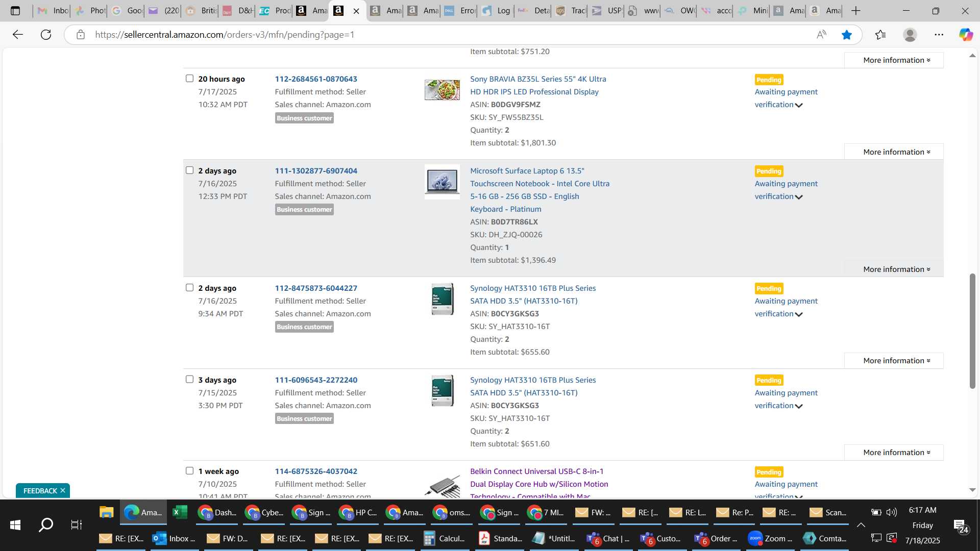The height and width of the screenshot is (551, 980).
Task: Open the notification center with 24 badge
Action: pos(960,526)
